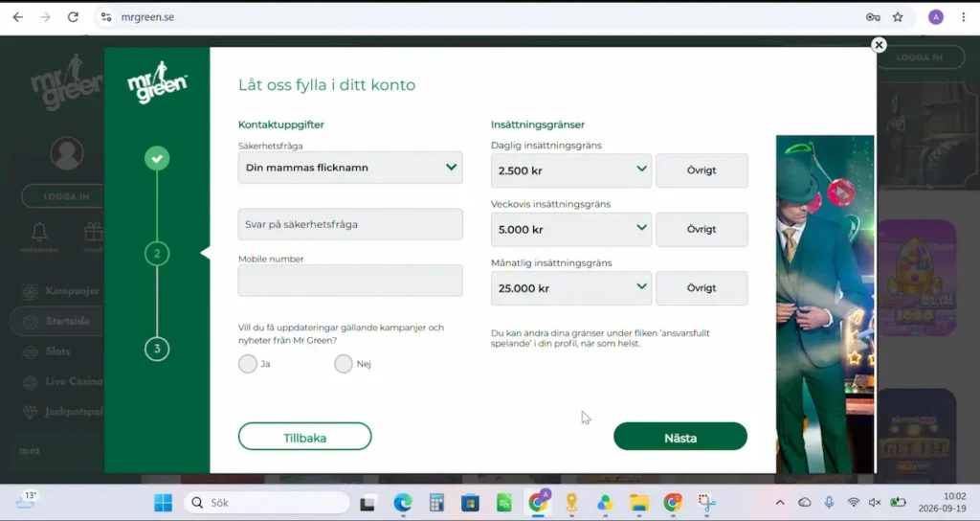Click the Svar på säkerhetsfråga field
The width and height of the screenshot is (980, 521).
[350, 224]
